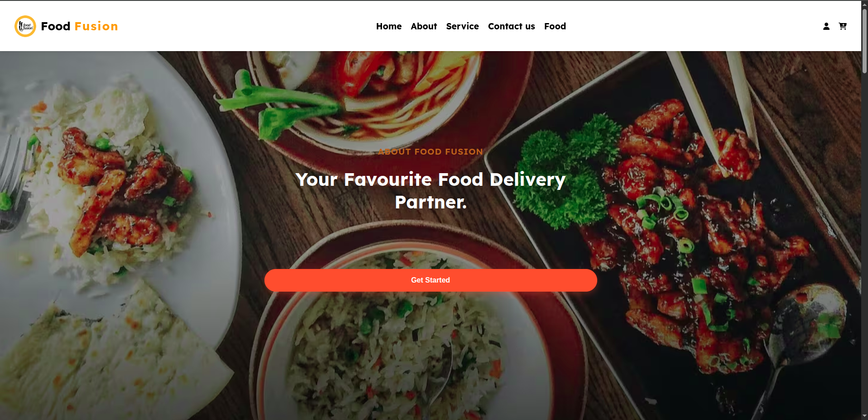Click the ABOUT FOOD FUSION orange subtitle
Viewport: 868px width, 420px height.
(430, 152)
